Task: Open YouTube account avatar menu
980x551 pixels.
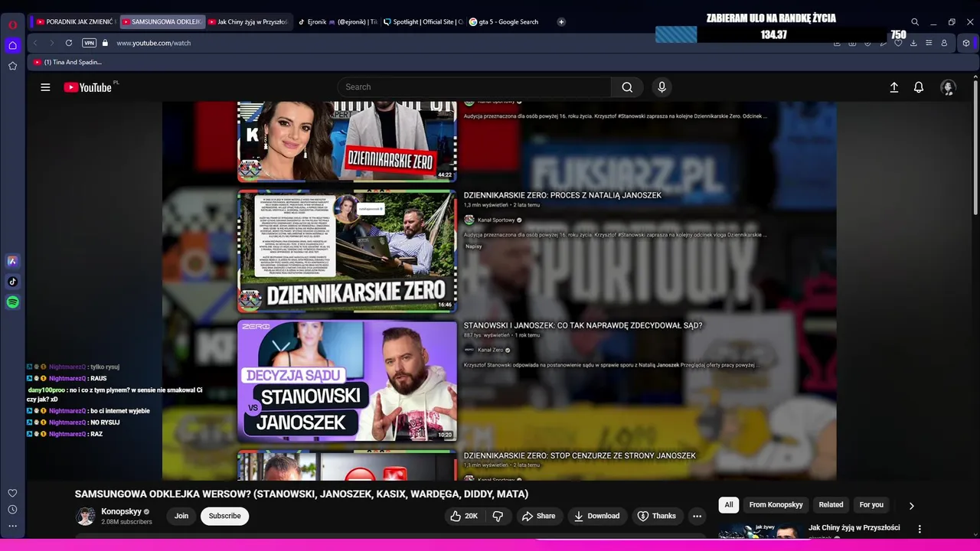Action: click(x=948, y=87)
